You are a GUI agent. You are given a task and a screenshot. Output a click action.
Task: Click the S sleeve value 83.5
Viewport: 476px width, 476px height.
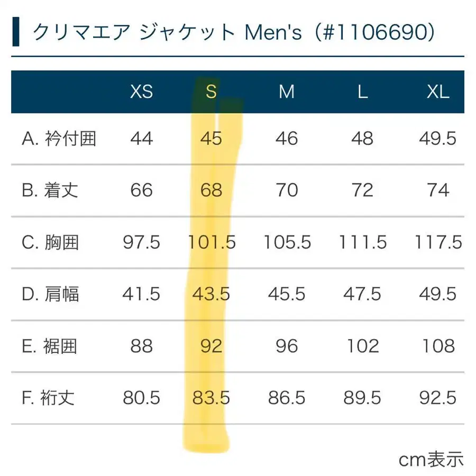211,398
